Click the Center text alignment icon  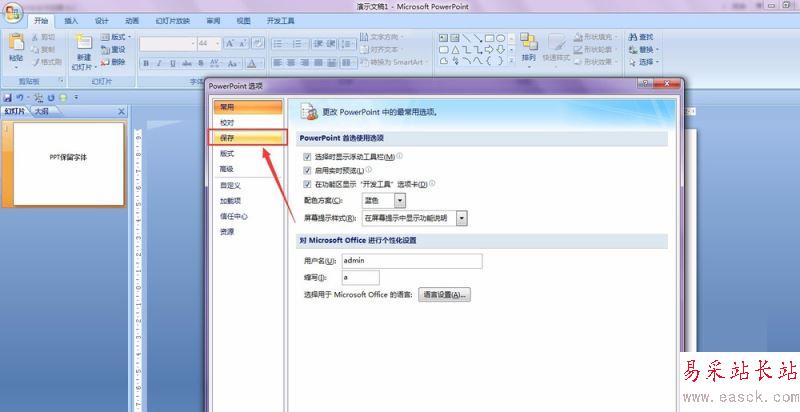[x=291, y=63]
